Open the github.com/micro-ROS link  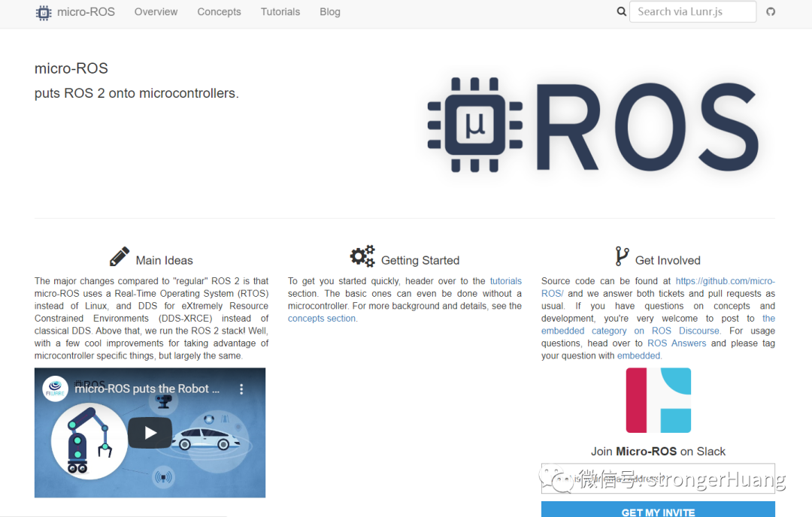point(724,280)
